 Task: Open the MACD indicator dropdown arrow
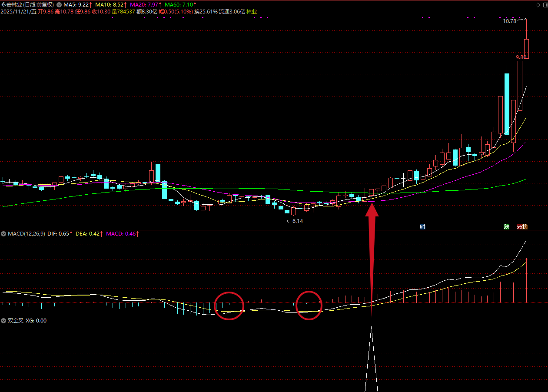point(3,234)
